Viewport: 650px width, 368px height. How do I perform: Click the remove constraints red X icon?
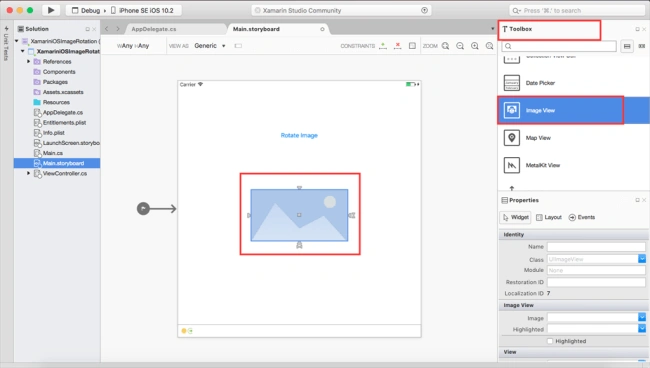[x=398, y=46]
